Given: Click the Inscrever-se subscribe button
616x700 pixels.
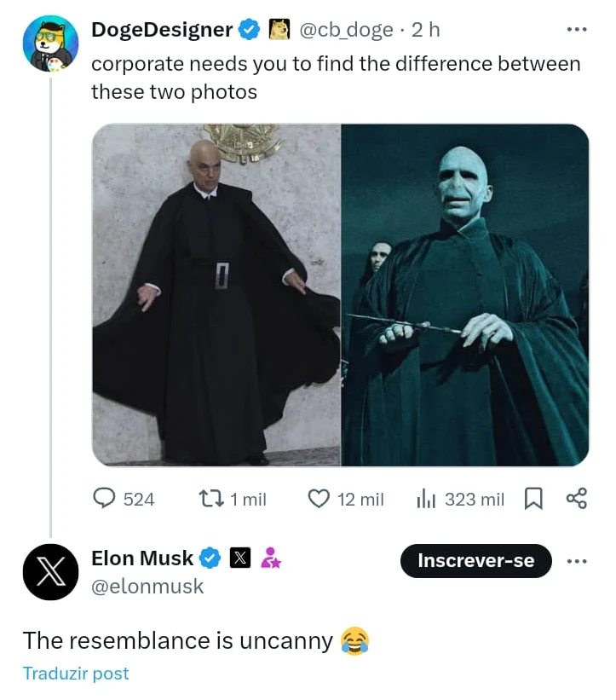Looking at the screenshot, I should tap(476, 561).
